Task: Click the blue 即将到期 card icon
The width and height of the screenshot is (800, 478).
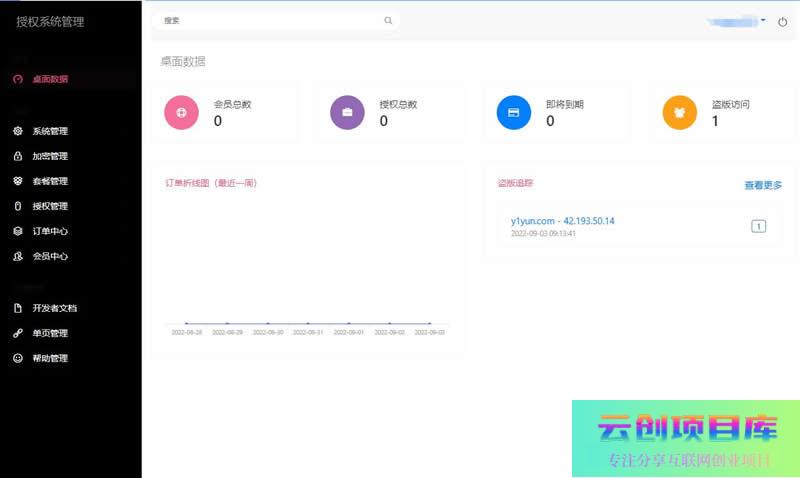Action: [513, 113]
